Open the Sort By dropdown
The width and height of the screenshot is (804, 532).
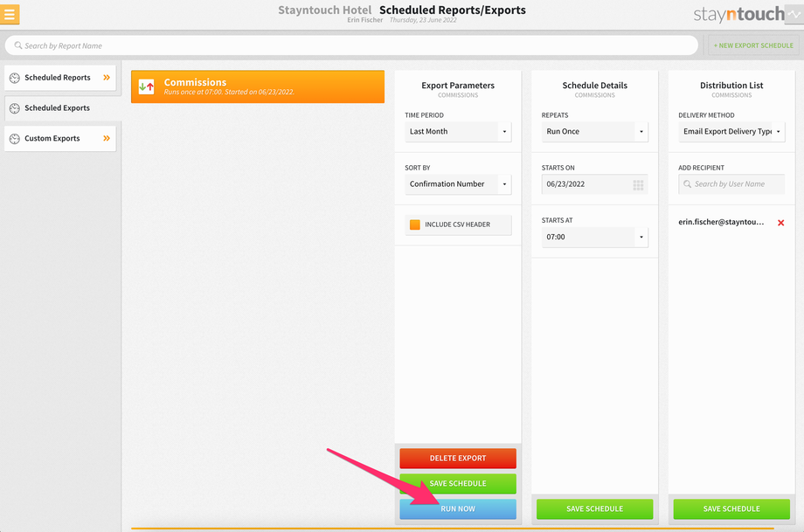pyautogui.click(x=458, y=184)
